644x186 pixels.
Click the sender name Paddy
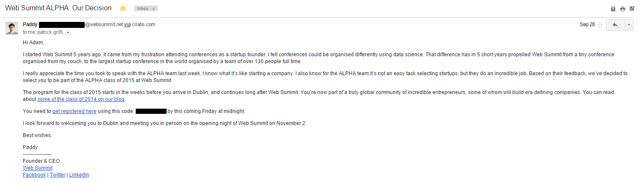point(30,24)
